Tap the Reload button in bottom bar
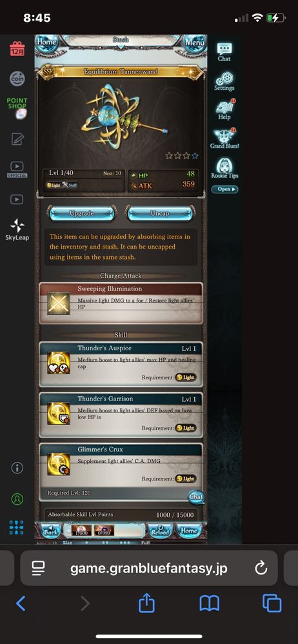Image resolution: width=298 pixels, height=644 pixels. [160, 531]
